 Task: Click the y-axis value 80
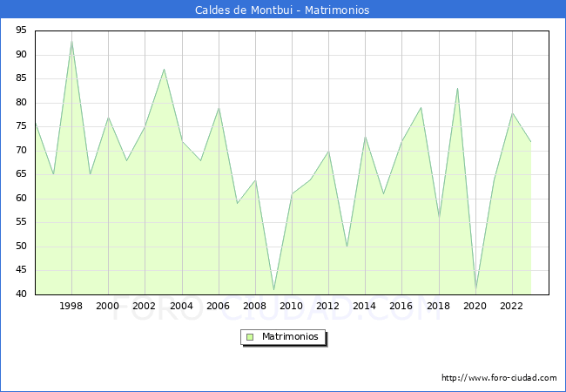pos(21,103)
